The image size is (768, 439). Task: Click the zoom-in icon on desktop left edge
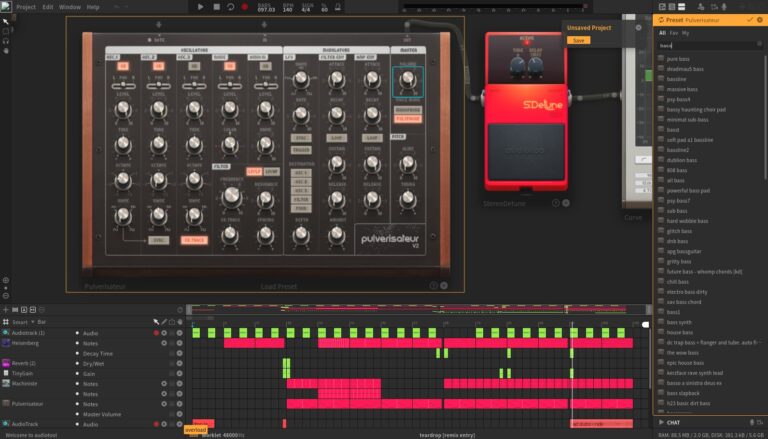coord(6,280)
